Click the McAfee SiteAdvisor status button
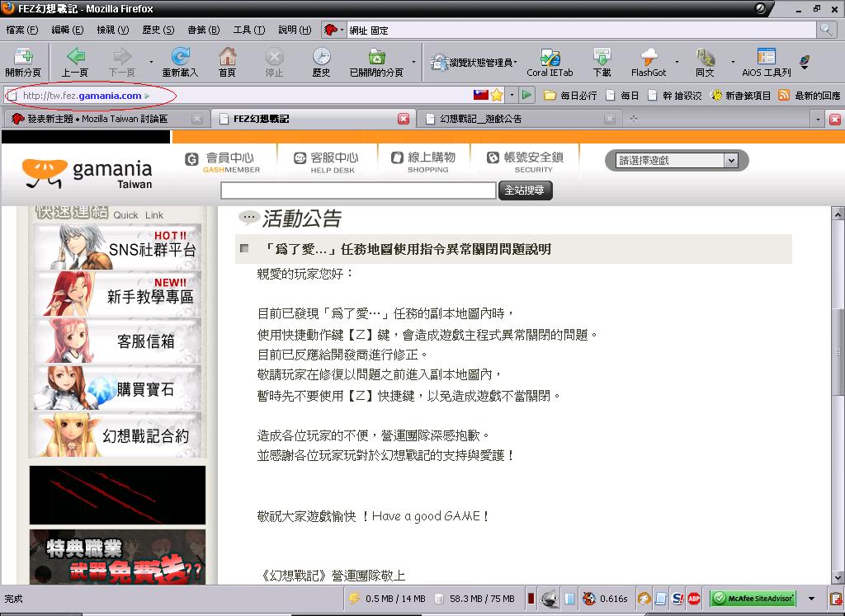This screenshot has height=616, width=845. pos(753,599)
